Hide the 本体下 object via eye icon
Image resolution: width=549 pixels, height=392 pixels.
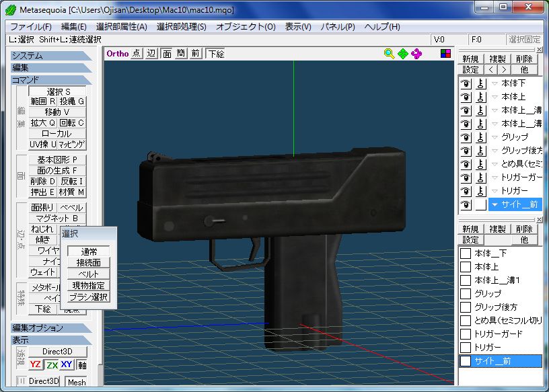pos(466,83)
